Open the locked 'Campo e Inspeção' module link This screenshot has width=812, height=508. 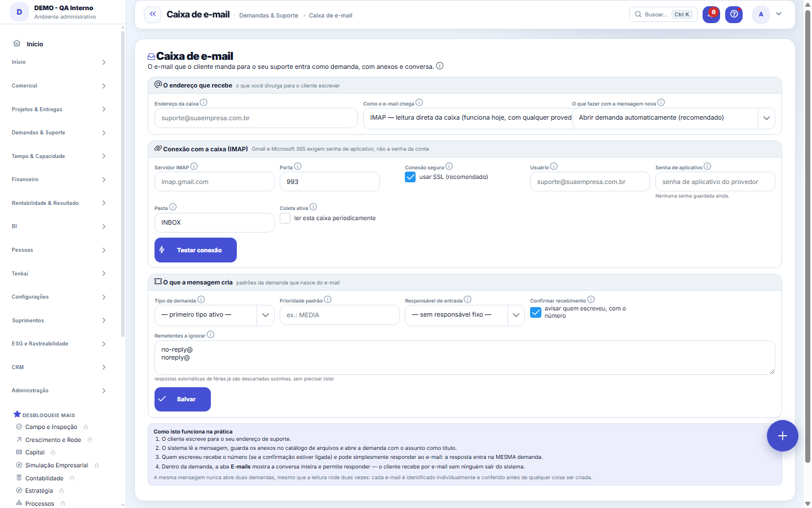(51, 427)
